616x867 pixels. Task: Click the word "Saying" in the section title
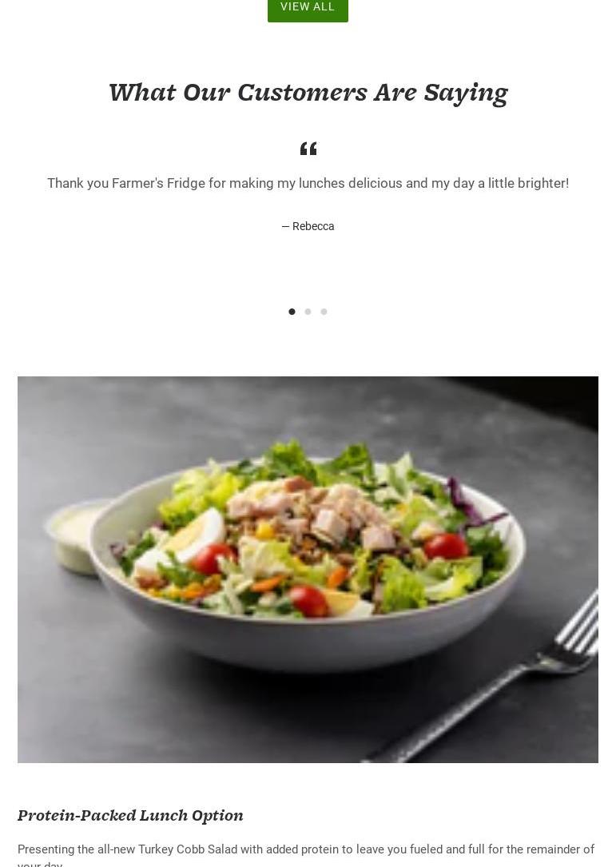466,93
